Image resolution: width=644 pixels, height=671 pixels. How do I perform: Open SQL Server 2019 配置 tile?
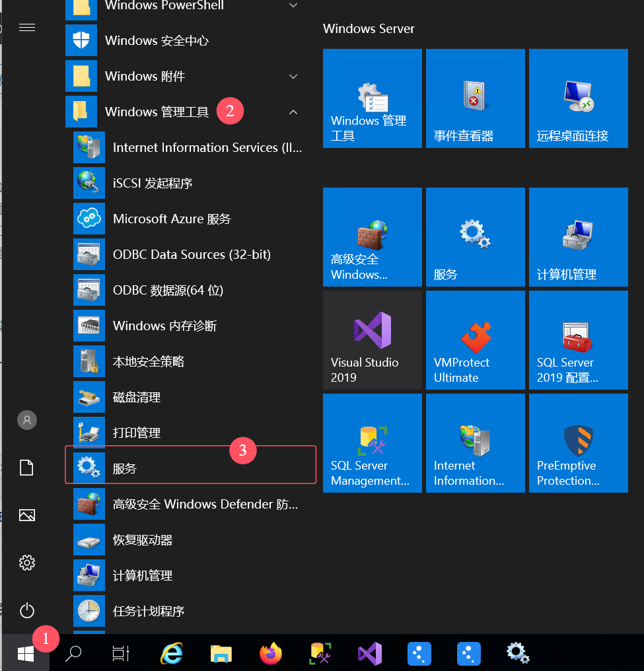[579, 340]
